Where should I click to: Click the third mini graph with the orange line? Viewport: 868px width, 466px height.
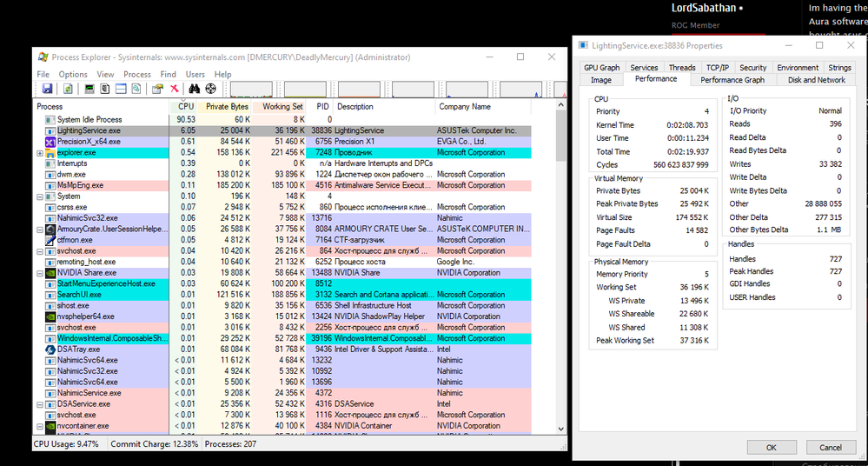(359, 90)
